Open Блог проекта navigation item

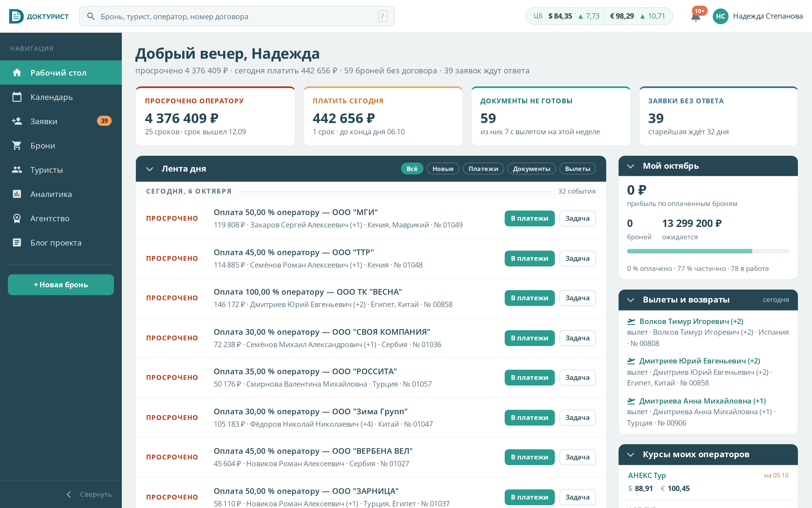point(61,243)
